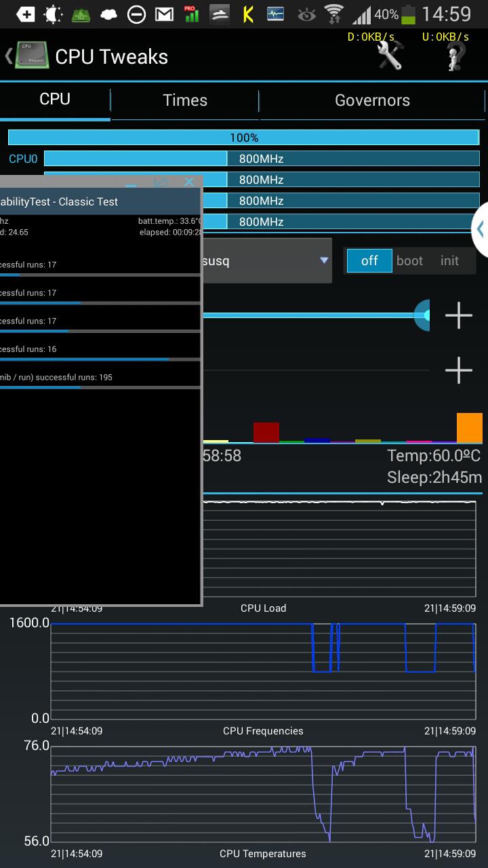The height and width of the screenshot is (868, 488).
Task: Click the Temp:60.0ºC reading
Action: (x=434, y=456)
